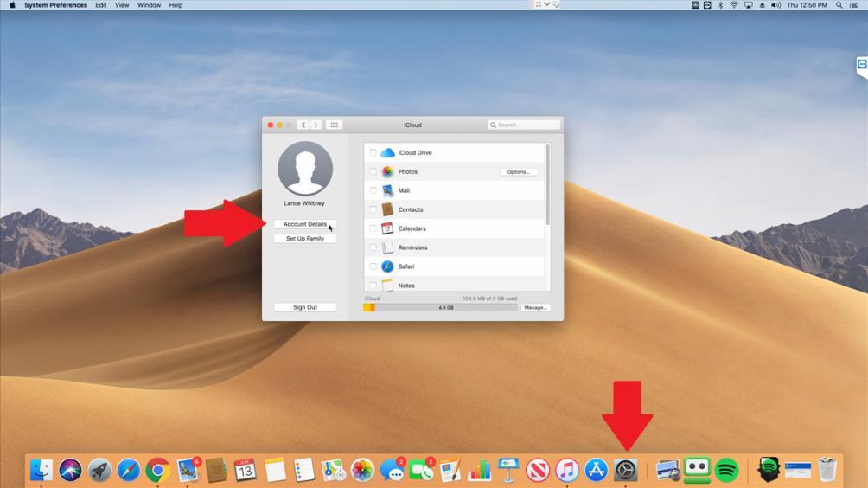Open brown Contacts book in dock
This screenshot has height=488, width=868.
click(x=216, y=471)
